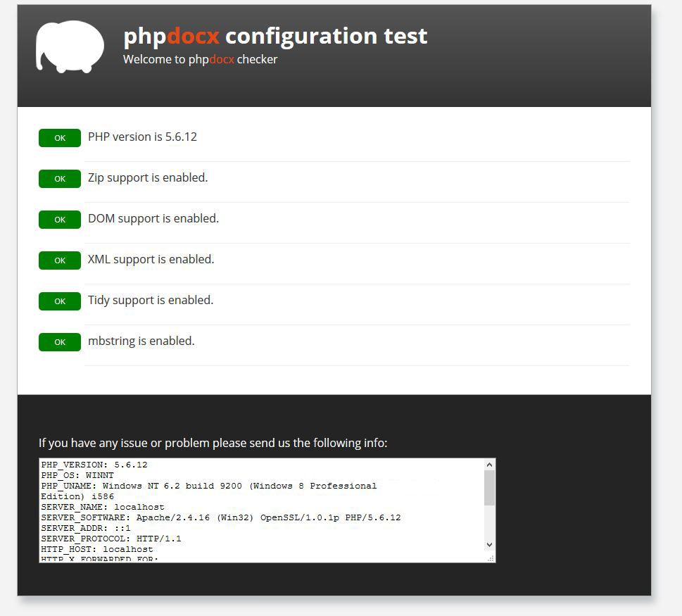This screenshot has height=616, width=682.
Task: Click the 'PHP_UNAME: Windows NT 6.2' line
Action: click(209, 486)
